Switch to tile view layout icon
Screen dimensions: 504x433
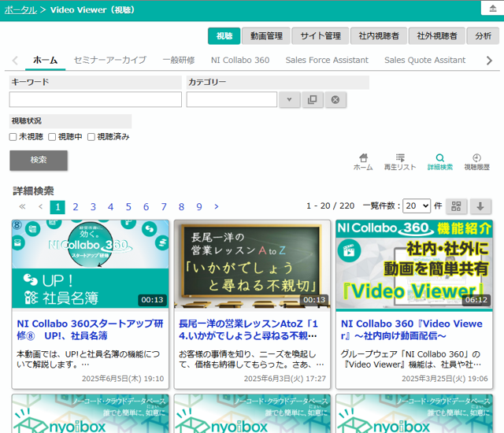pos(456,206)
